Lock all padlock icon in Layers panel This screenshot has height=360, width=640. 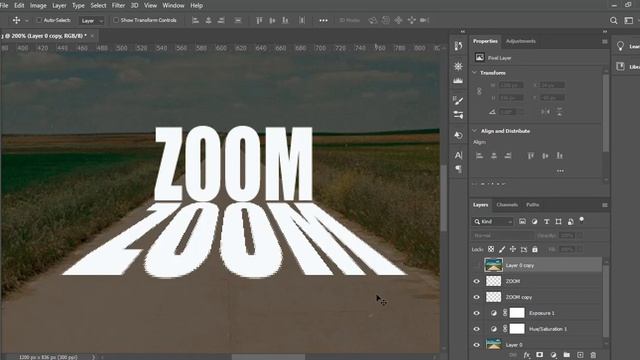(x=535, y=249)
